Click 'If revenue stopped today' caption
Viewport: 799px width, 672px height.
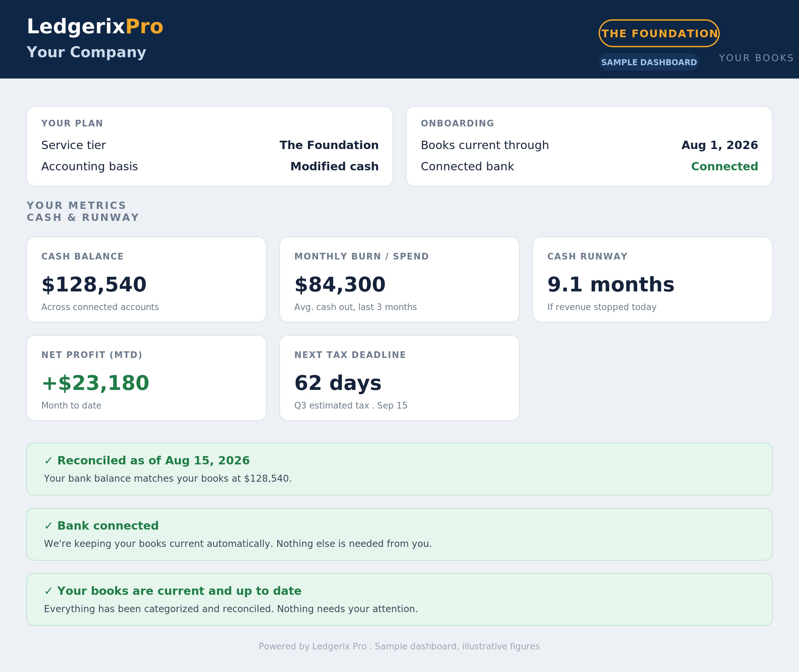tap(602, 307)
